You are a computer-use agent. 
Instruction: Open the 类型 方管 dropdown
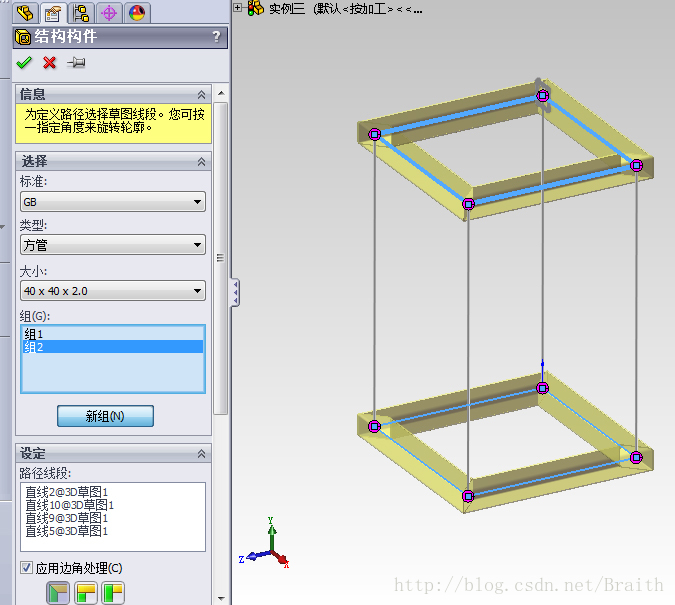113,245
